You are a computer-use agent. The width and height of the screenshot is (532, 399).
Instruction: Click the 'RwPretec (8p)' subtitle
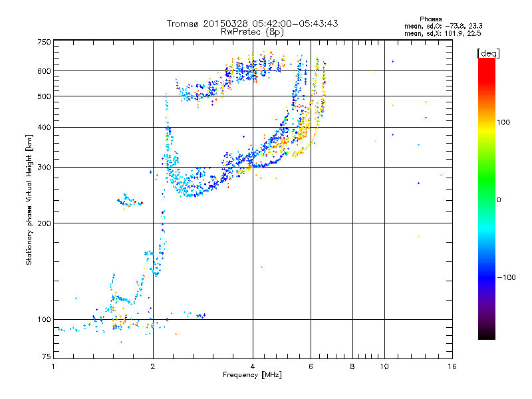(x=252, y=32)
